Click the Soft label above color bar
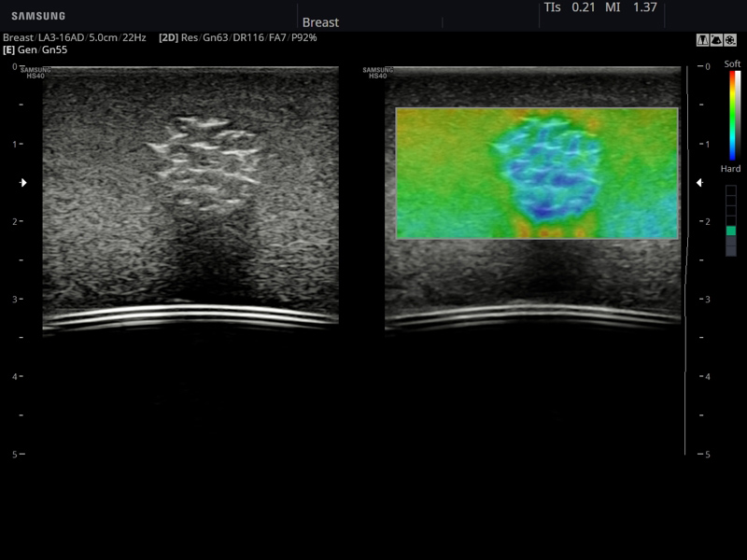 pyautogui.click(x=732, y=63)
